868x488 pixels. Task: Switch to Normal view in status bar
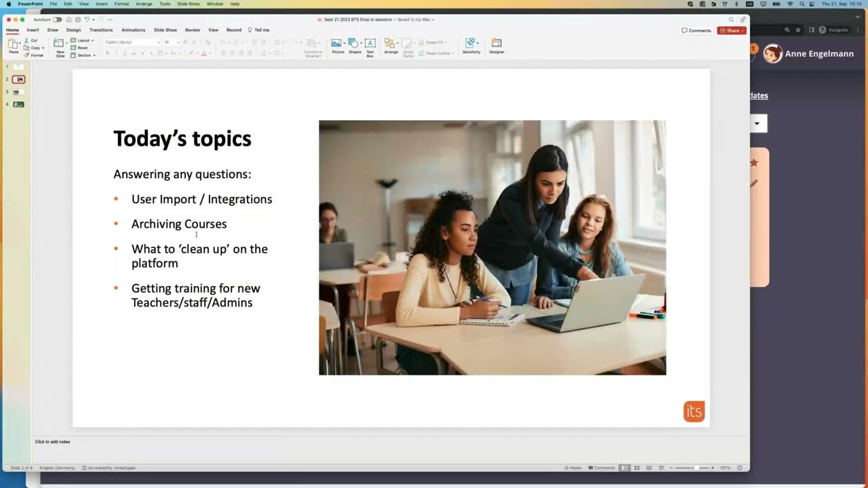(625, 468)
